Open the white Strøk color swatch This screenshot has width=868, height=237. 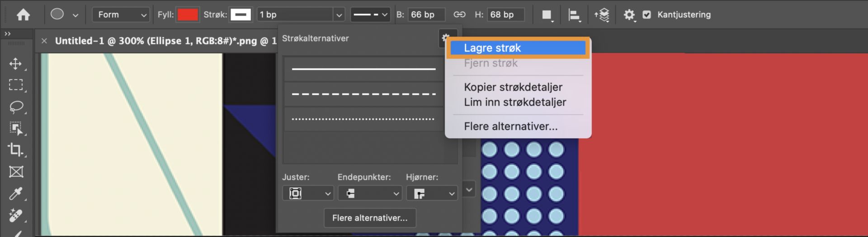click(241, 15)
